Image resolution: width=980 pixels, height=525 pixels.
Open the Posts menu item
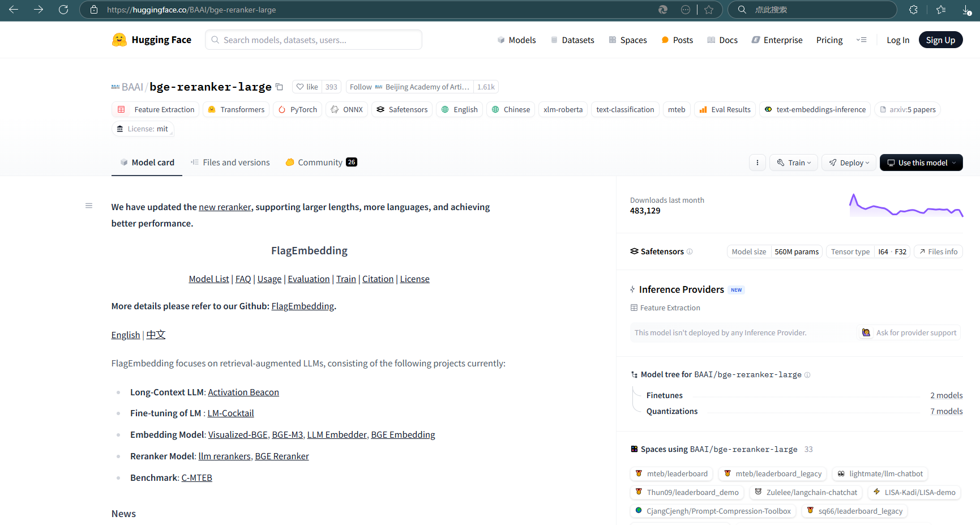click(677, 40)
